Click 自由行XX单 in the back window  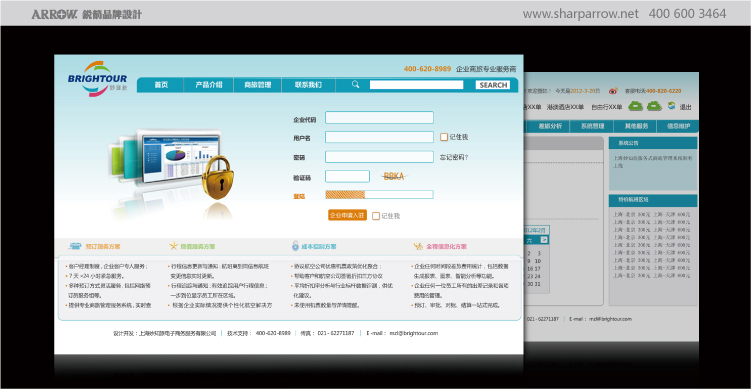pos(606,107)
